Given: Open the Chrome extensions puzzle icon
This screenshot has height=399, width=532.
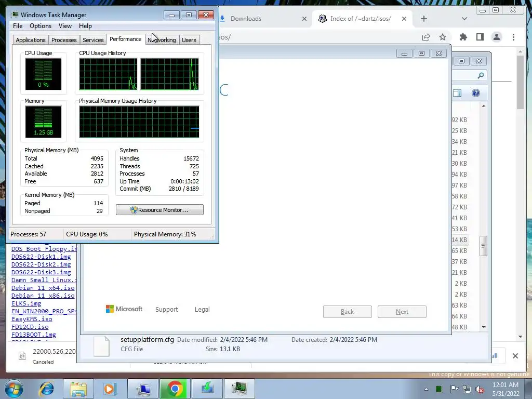Looking at the screenshot, I should [x=463, y=37].
